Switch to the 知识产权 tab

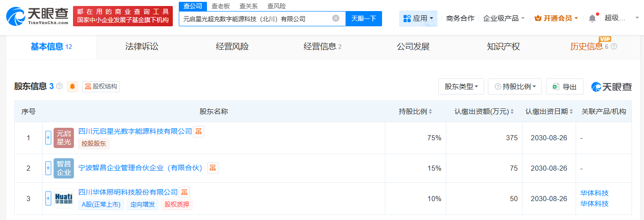pos(503,47)
